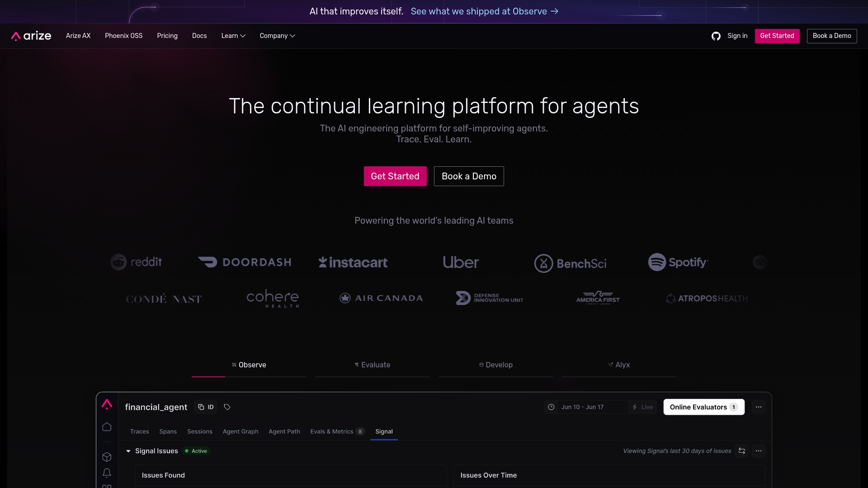This screenshot has width=868, height=488.
Task: Click the DoorDash logo
Action: tap(245, 262)
